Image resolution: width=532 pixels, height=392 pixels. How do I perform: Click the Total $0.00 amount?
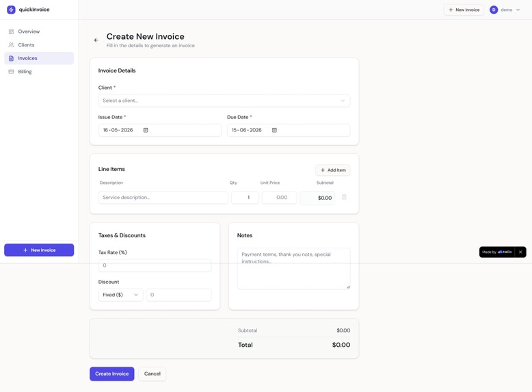click(x=341, y=345)
